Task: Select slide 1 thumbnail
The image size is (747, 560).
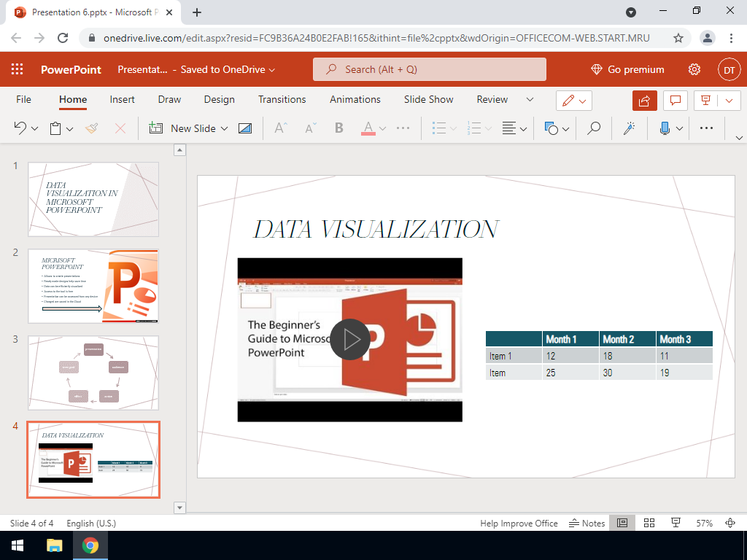Action: click(x=93, y=199)
